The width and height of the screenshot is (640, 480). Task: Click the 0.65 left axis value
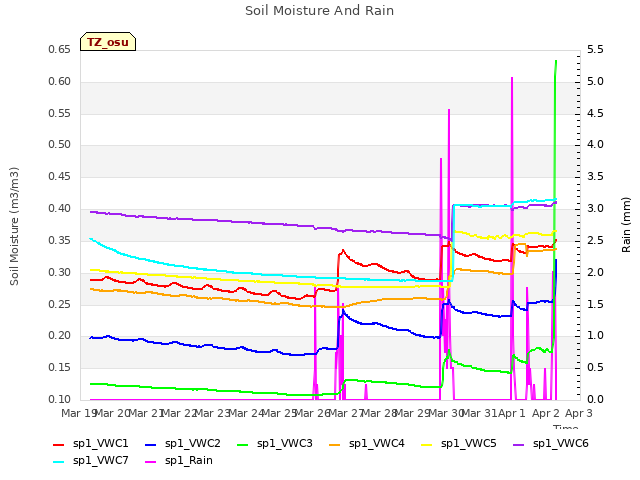coord(60,49)
